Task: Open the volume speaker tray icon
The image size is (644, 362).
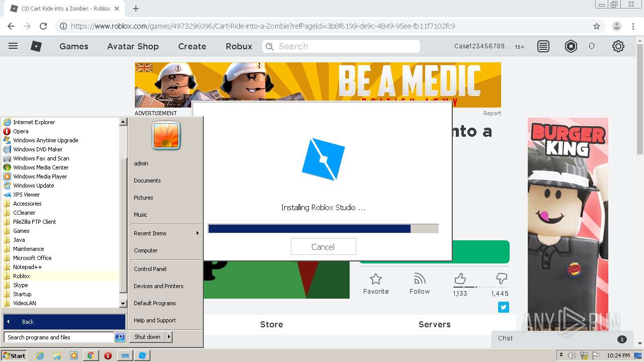Action: 572,355
